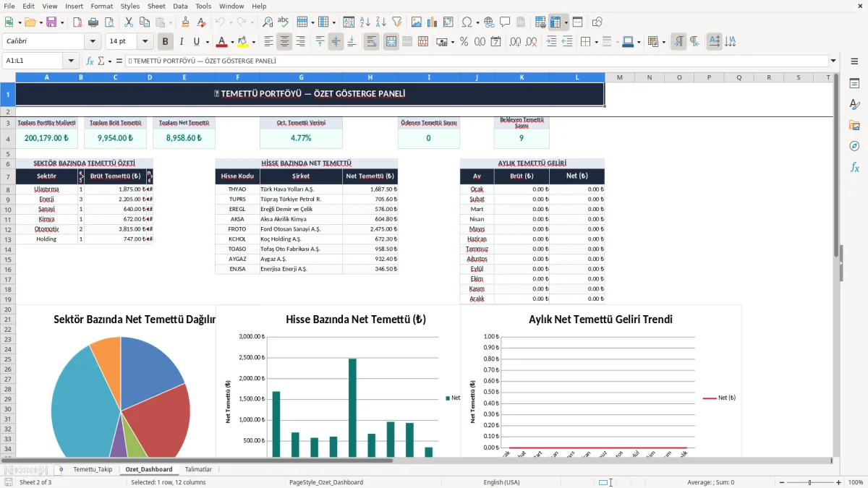Copy selection with the Copy icon
The image size is (868, 488).
(x=145, y=22)
